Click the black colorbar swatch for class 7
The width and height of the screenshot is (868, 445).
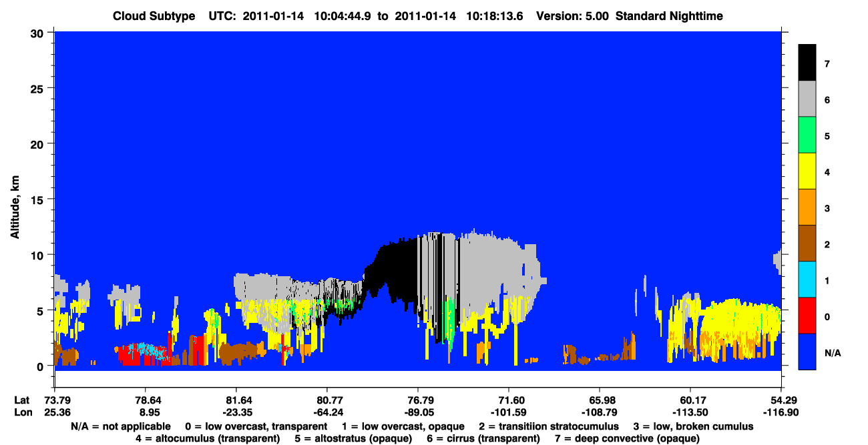pos(807,62)
